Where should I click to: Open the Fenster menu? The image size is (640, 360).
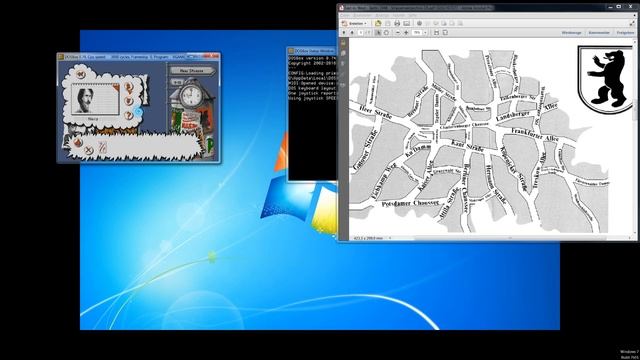point(399,16)
